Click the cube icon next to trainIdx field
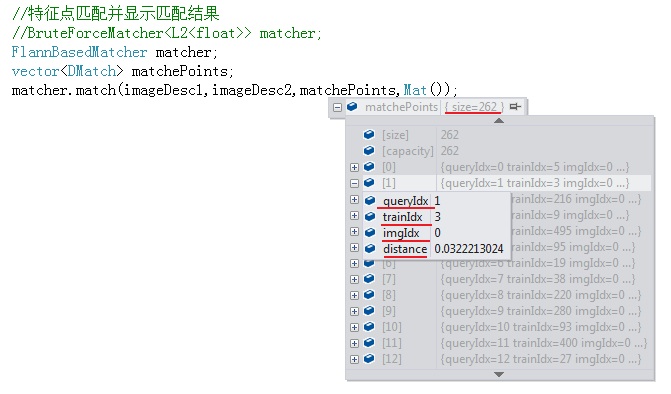This screenshot has height=394, width=671. click(x=370, y=216)
